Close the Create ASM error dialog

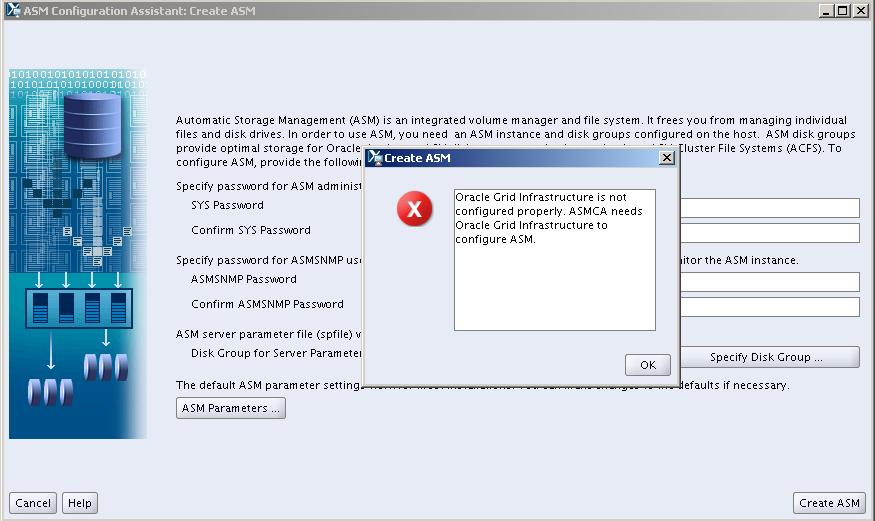pyautogui.click(x=667, y=158)
